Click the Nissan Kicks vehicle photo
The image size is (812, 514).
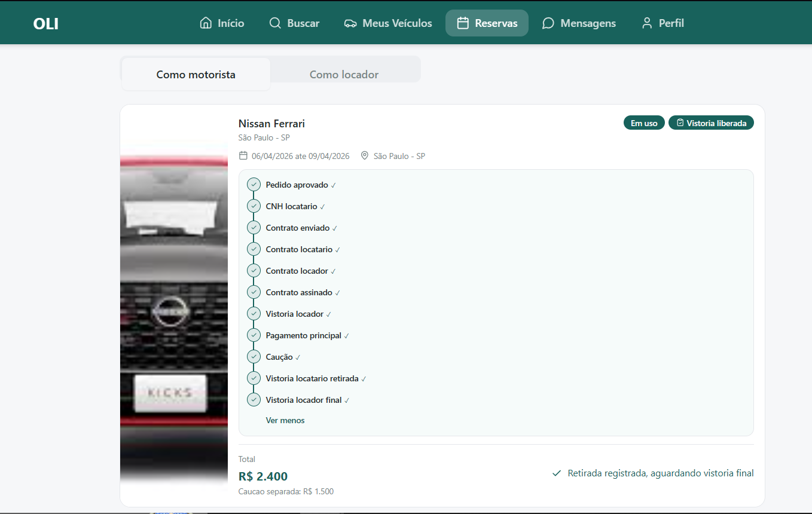pos(174,305)
